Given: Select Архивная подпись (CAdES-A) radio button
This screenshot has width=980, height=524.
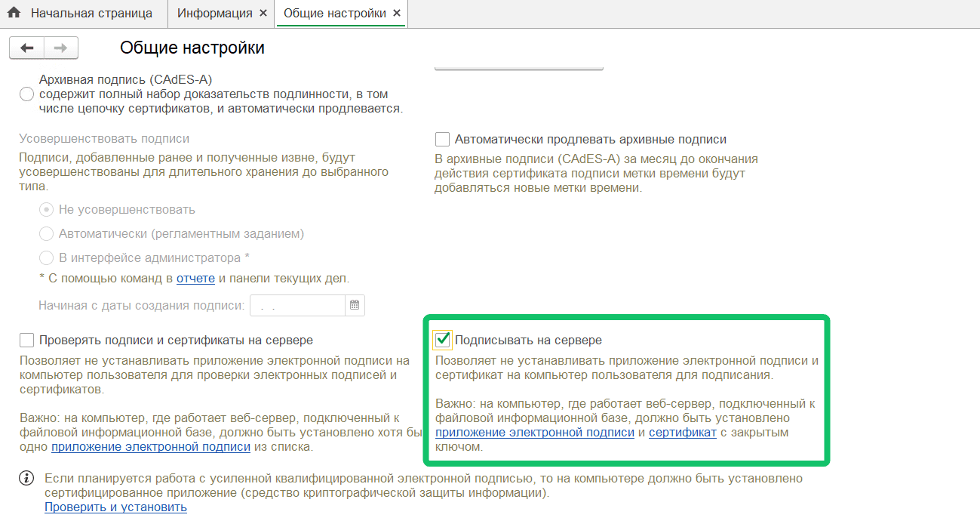Looking at the screenshot, I should pyautogui.click(x=27, y=94).
